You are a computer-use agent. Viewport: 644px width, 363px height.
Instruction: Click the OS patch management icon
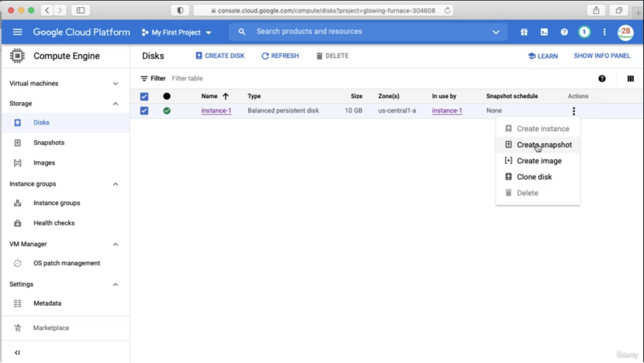pyautogui.click(x=17, y=263)
